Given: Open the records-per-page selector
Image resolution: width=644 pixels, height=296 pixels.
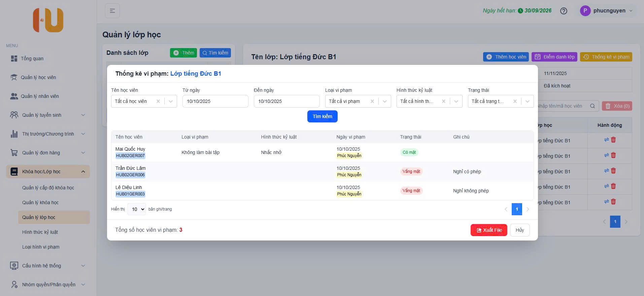Looking at the screenshot, I should click(137, 209).
